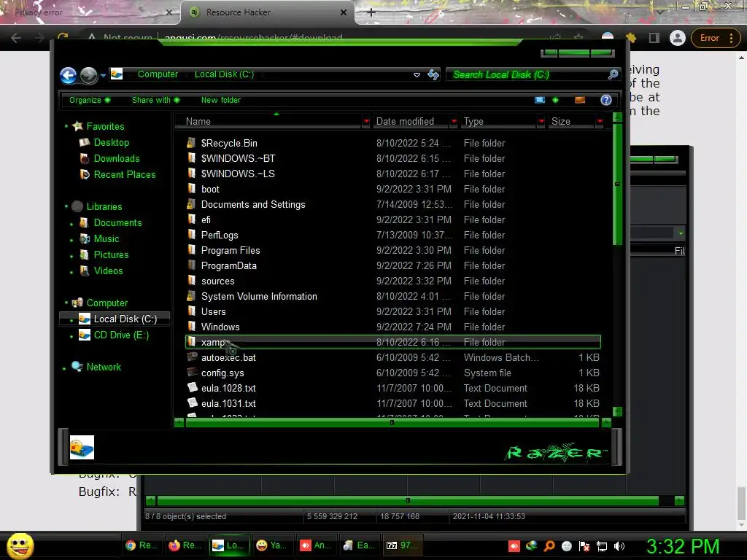The width and height of the screenshot is (747, 560).
Task: Switch to the Resource Hacker browser tab
Action: 267,12
